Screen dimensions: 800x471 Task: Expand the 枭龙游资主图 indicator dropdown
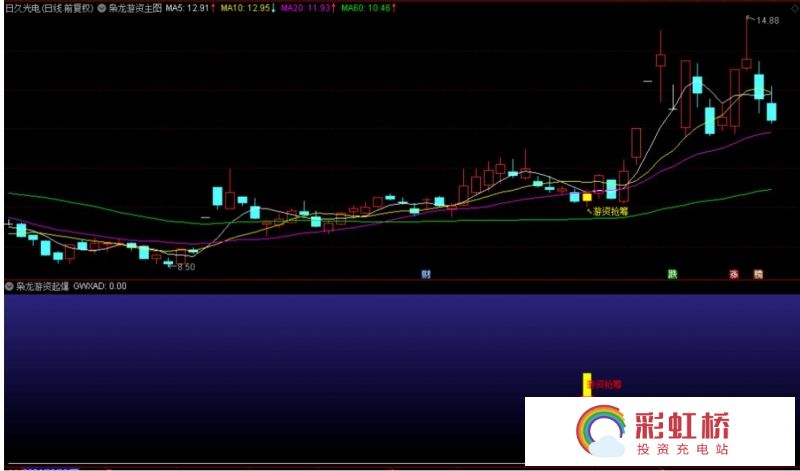click(x=103, y=7)
